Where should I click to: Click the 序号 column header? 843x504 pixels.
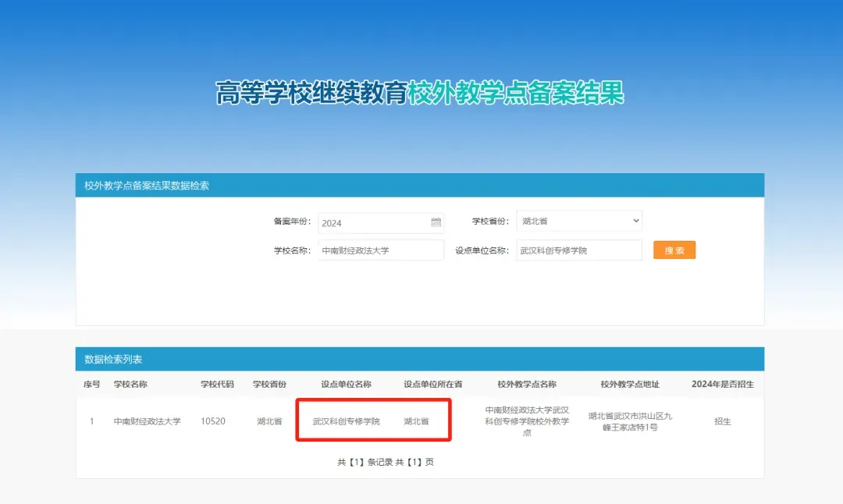91,384
